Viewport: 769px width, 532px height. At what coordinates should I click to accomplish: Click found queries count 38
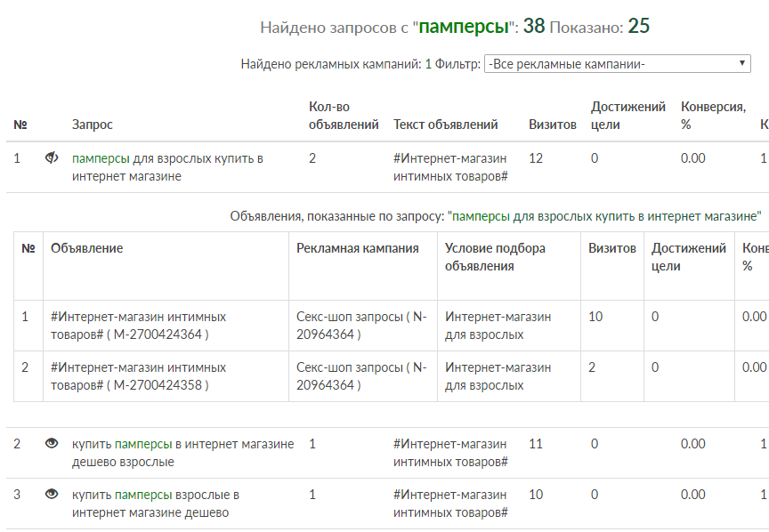coord(534,26)
